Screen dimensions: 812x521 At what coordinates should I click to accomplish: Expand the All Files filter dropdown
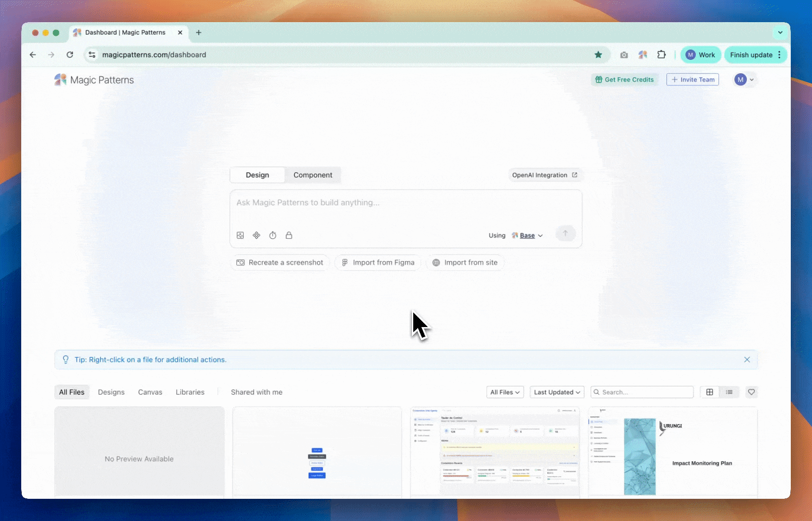pos(505,392)
